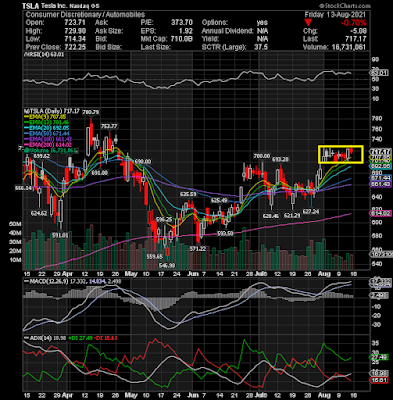
Task: Click the 700.00 high price label
Action: click(x=261, y=156)
